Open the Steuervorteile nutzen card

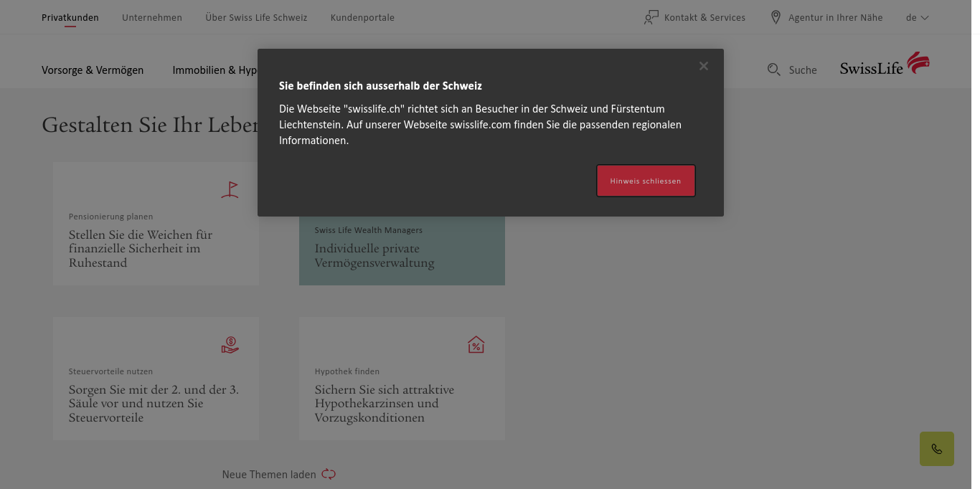click(156, 379)
